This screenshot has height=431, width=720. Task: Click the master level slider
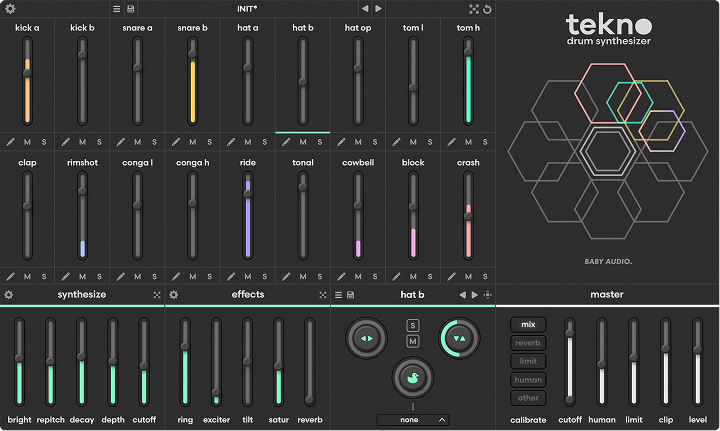pyautogui.click(x=698, y=362)
